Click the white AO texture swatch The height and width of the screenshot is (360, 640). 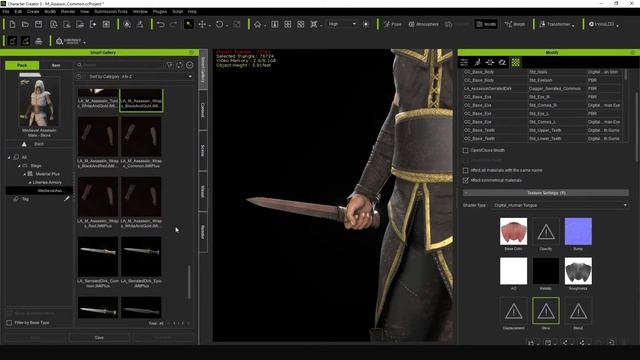coord(513,271)
